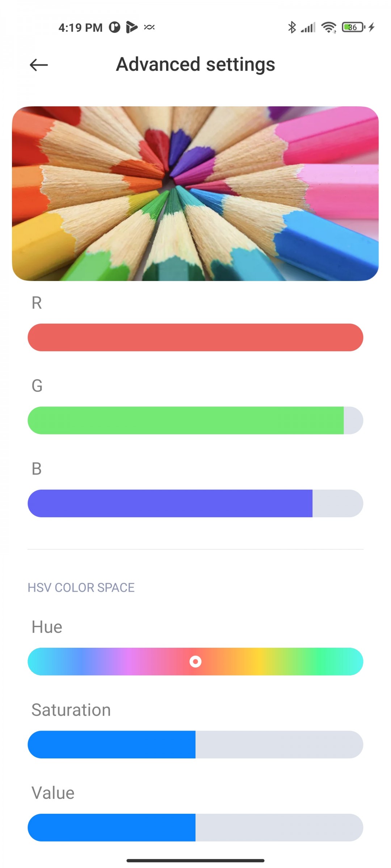Tap the charging bolt icon

[x=372, y=27]
